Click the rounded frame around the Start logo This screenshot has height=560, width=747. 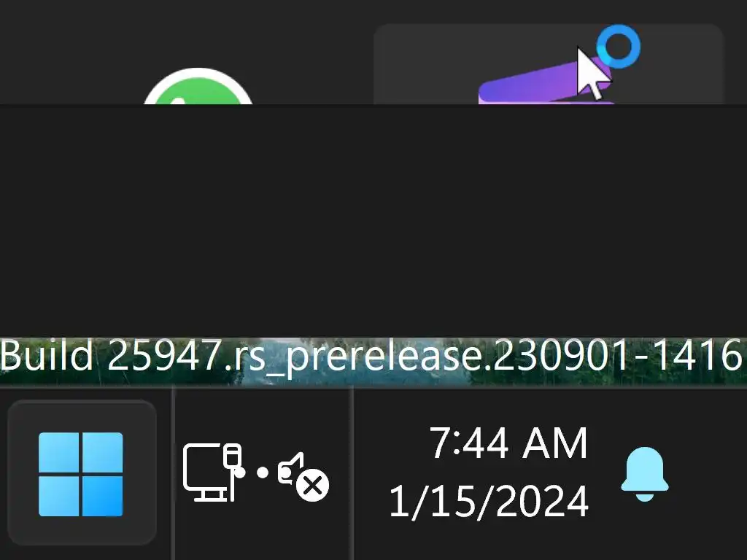click(x=82, y=472)
